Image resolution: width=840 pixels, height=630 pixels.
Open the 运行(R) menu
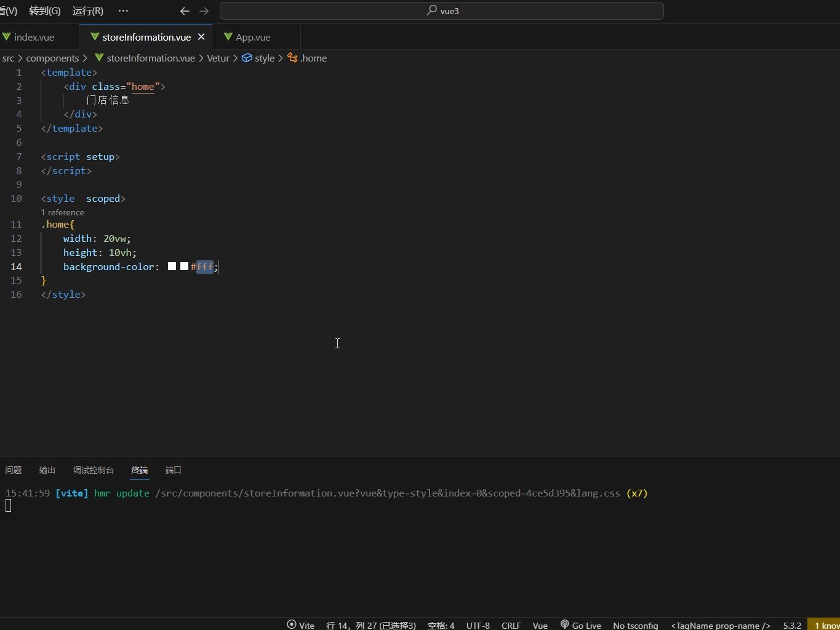point(88,11)
